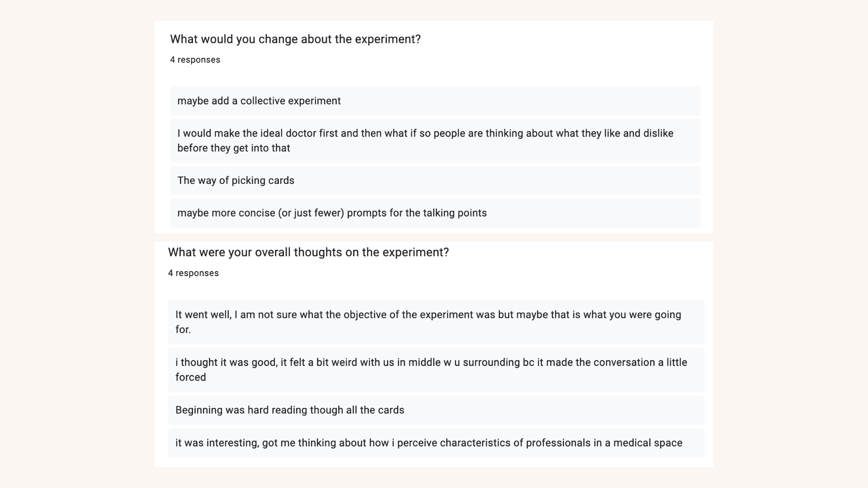Click the second question's '4 responses' count
Viewport: 868px width, 488px height.
[193, 273]
